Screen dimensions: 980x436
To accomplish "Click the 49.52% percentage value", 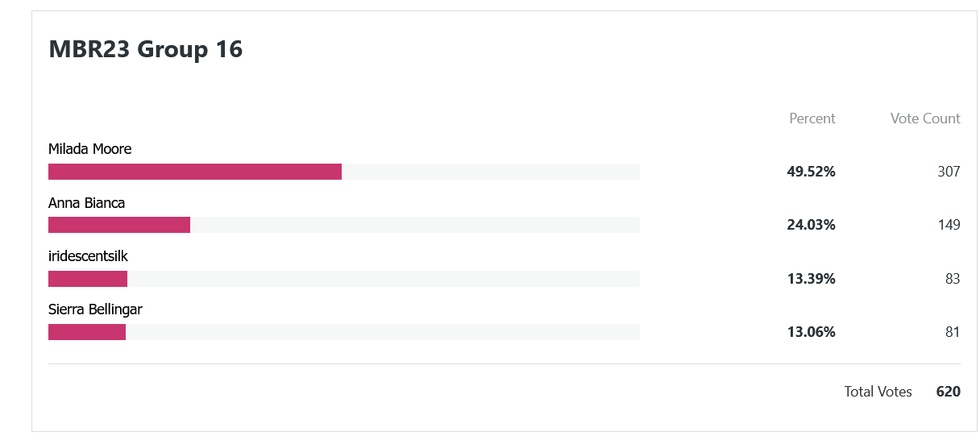I will pyautogui.click(x=811, y=172).
